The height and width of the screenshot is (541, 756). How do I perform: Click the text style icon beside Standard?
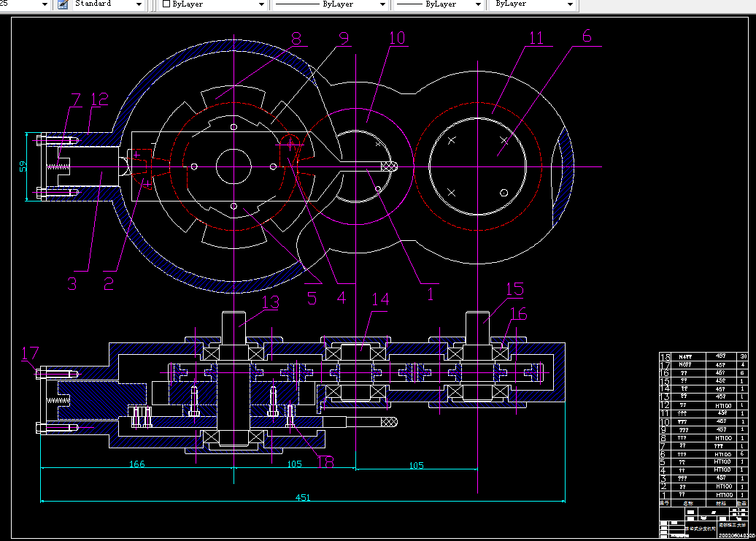coord(63,4)
